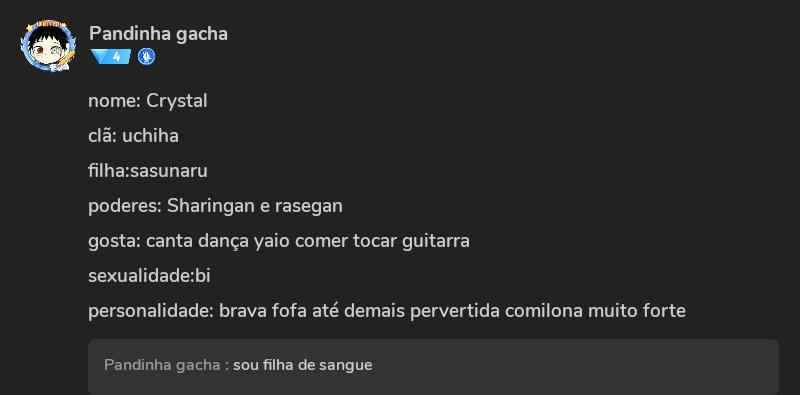Click the blue round badge icon
Screen dimensions: 800x395
[146, 57]
